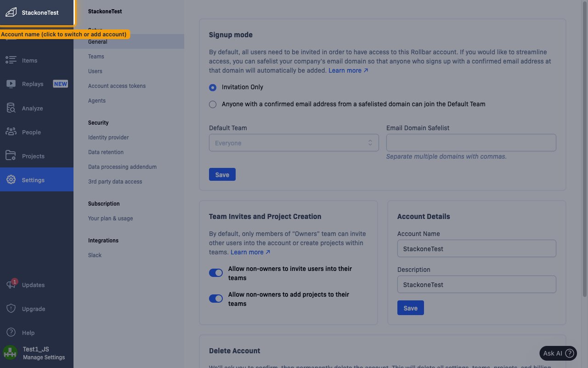The height and width of the screenshot is (368, 588).
Task: Open 3rd party data access
Action: [115, 182]
